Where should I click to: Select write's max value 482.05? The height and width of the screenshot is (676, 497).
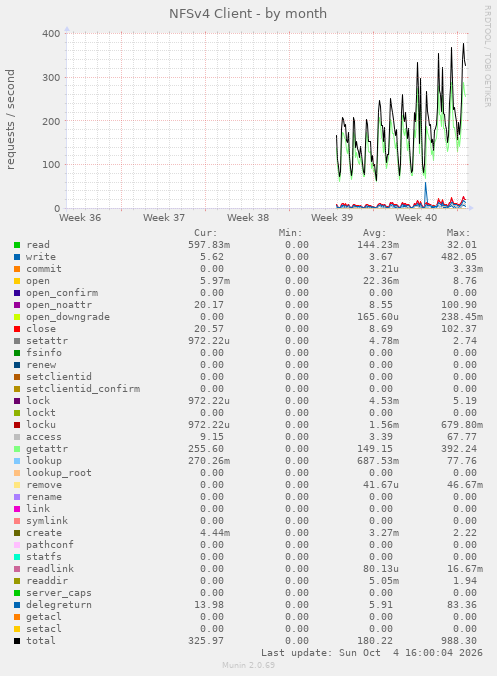(459, 257)
